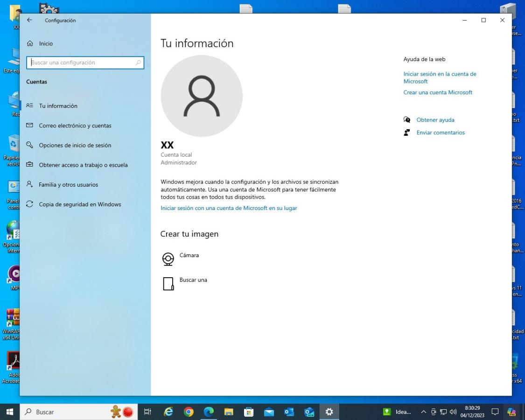
Task: Click the profile avatar picture placeholder
Action: coord(202,96)
